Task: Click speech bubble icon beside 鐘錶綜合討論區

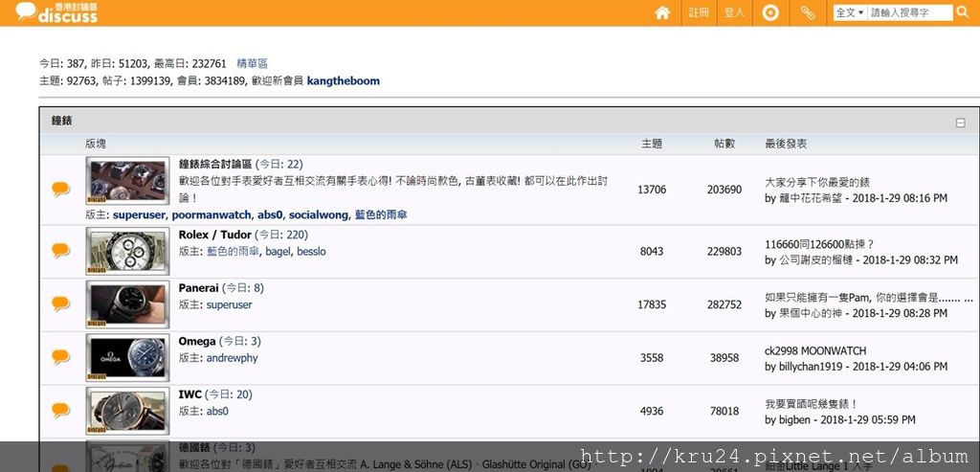Action: 60,189
